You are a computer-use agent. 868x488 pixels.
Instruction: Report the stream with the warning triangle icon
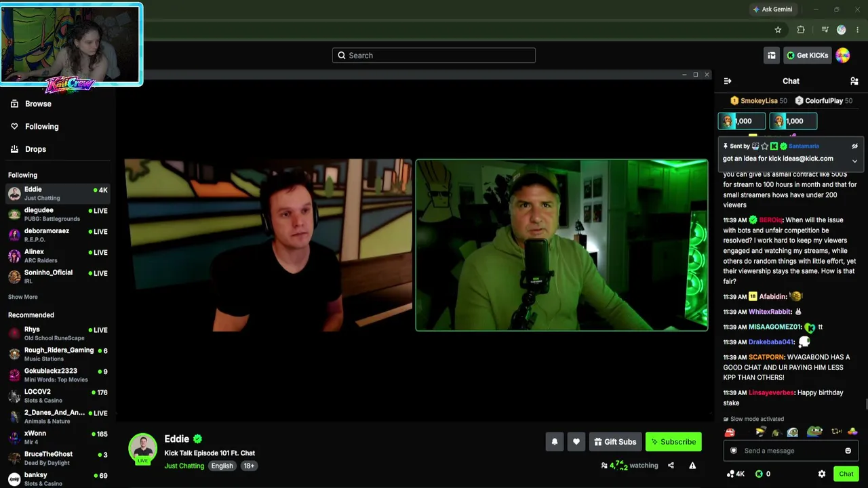click(x=692, y=466)
